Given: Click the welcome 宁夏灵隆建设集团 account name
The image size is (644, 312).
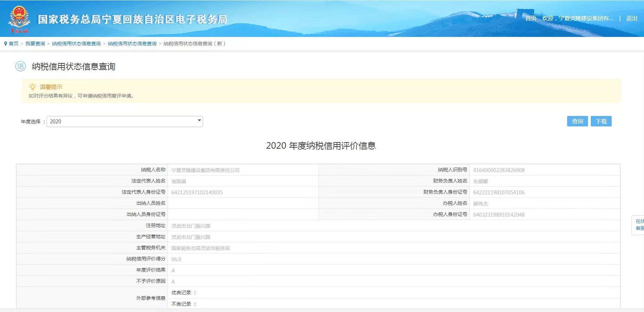Looking at the screenshot, I should click(578, 18).
